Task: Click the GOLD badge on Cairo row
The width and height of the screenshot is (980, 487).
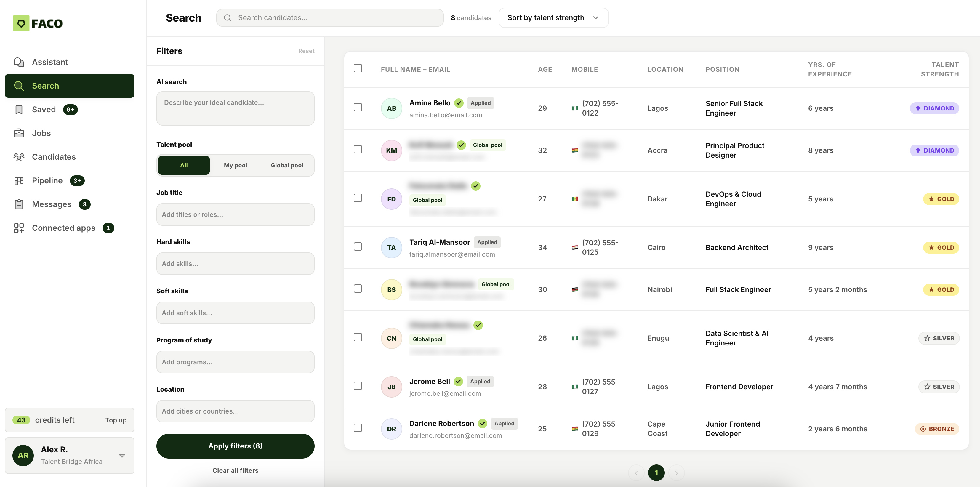Action: 941,248
